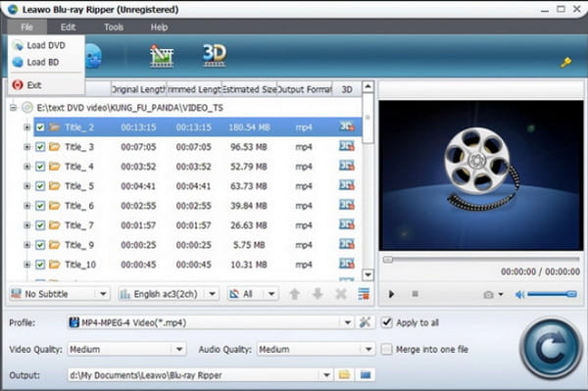
Task: Adjust the preview volume slider
Action: 552,294
